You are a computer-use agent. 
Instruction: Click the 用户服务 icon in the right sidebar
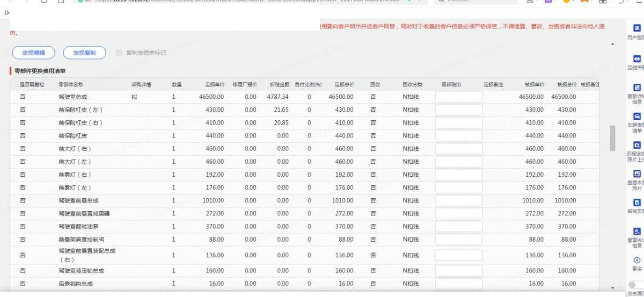coord(637,28)
